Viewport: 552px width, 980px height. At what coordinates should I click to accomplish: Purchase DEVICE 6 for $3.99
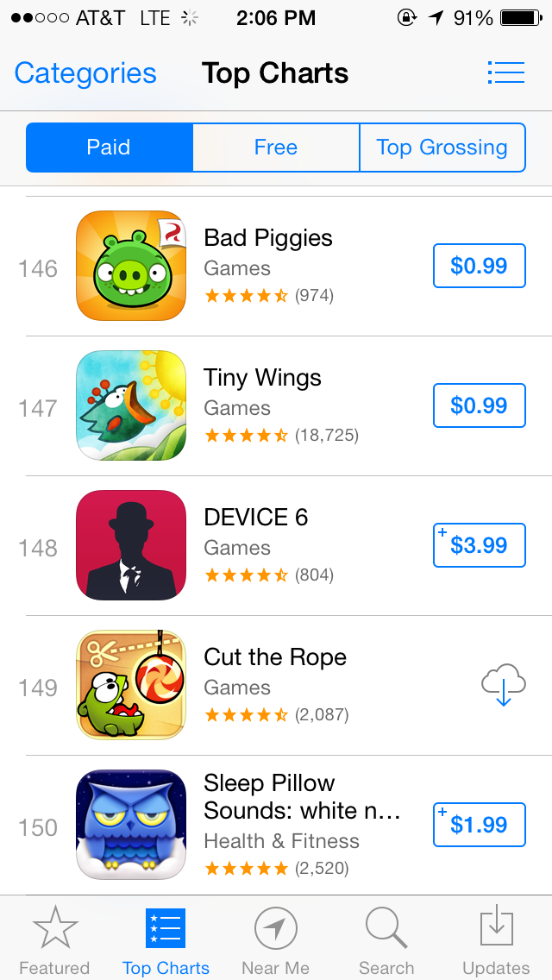[479, 545]
